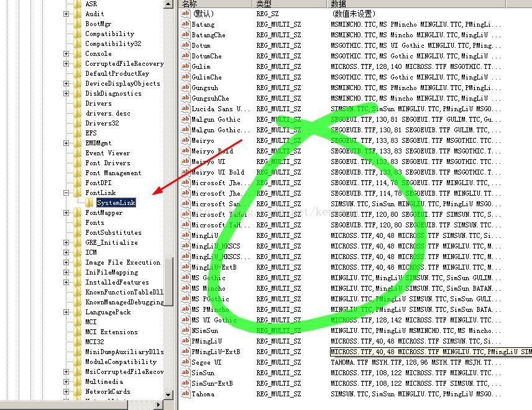This screenshot has width=532, height=410.
Task: Click the string icon beside Gungsuh
Action: (185, 88)
